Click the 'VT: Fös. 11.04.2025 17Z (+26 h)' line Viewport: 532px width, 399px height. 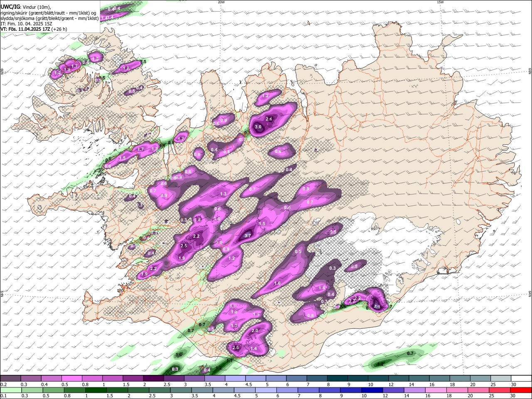pos(34,29)
